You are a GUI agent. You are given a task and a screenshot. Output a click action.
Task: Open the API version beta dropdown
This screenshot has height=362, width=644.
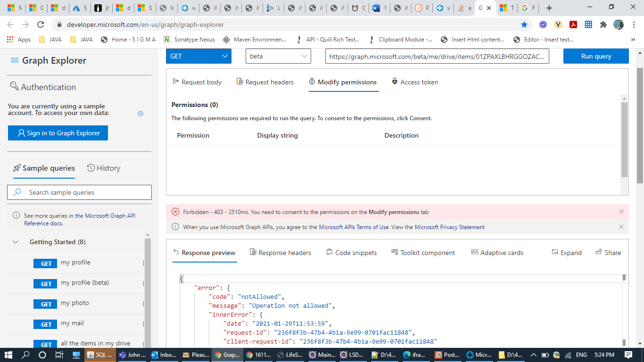click(278, 56)
